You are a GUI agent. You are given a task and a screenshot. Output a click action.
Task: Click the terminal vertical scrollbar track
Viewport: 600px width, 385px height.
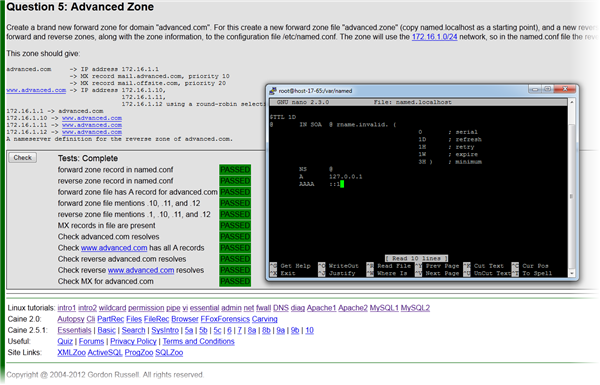572,188
